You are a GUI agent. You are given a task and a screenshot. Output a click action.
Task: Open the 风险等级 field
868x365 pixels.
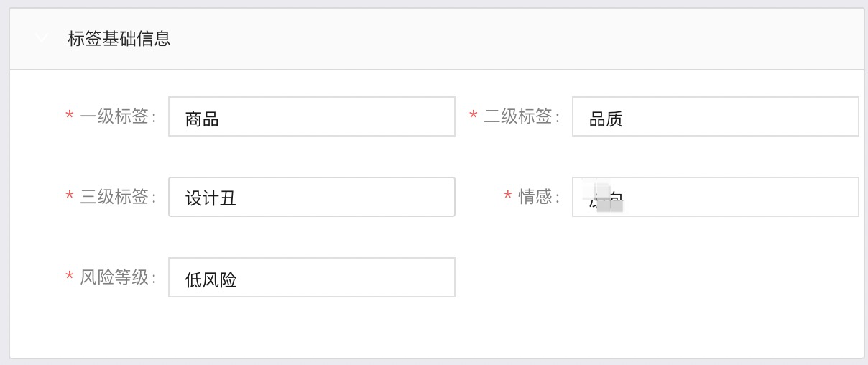click(311, 277)
